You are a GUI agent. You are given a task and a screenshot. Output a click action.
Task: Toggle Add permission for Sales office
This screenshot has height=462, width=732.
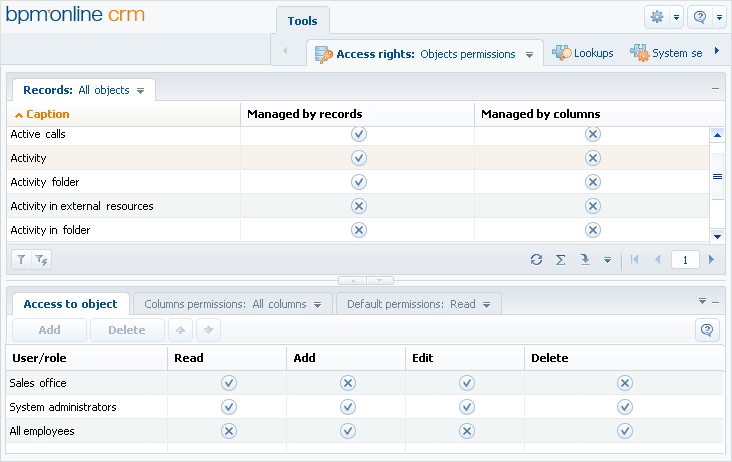[x=348, y=383]
